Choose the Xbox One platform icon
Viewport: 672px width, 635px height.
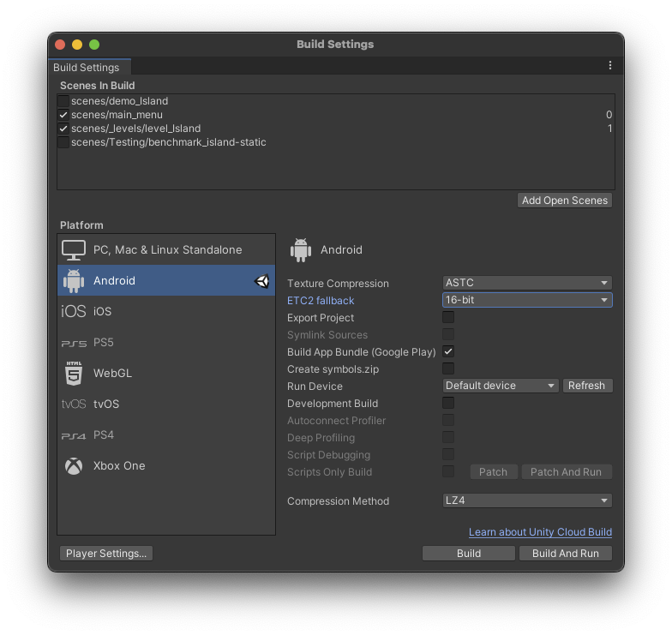[74, 465]
